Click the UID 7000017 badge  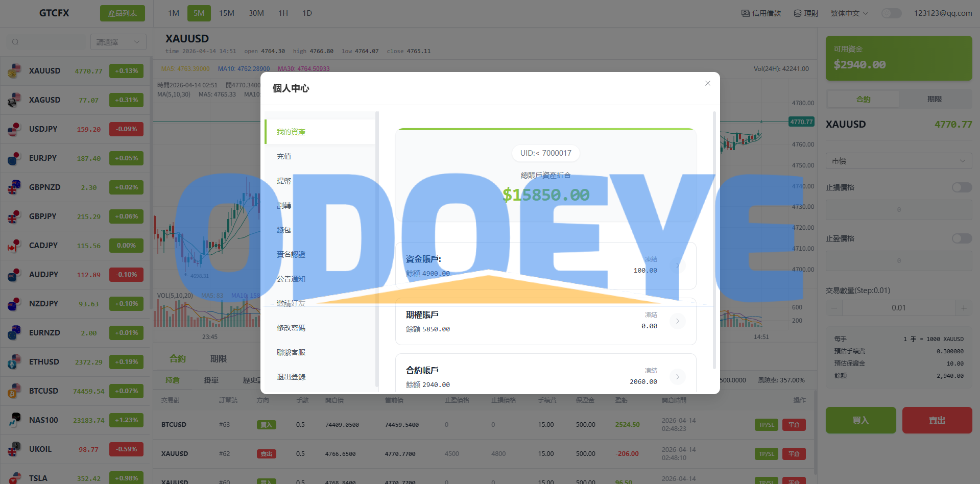coord(545,153)
